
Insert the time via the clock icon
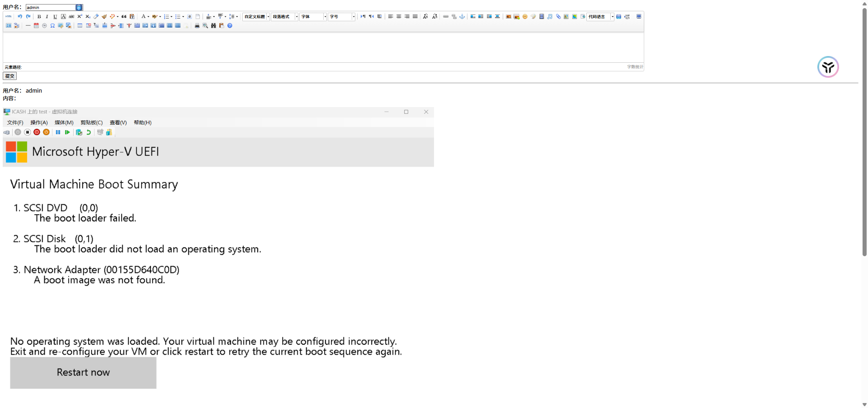click(44, 26)
